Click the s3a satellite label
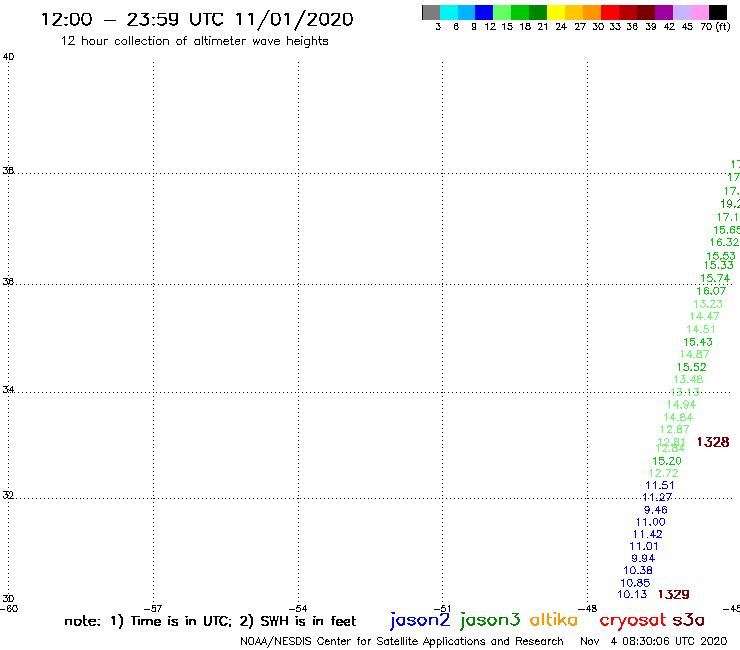Viewport: 740px width, 650px height. tap(688, 621)
